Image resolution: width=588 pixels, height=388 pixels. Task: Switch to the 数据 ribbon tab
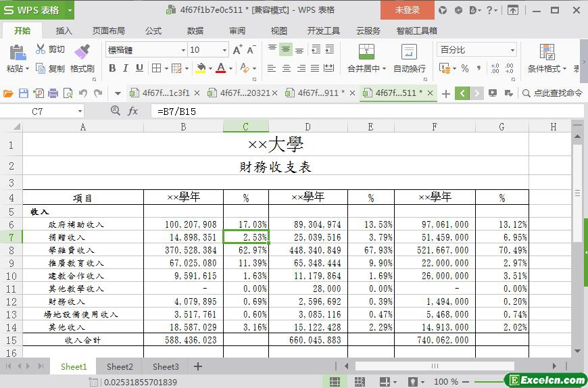coord(195,30)
